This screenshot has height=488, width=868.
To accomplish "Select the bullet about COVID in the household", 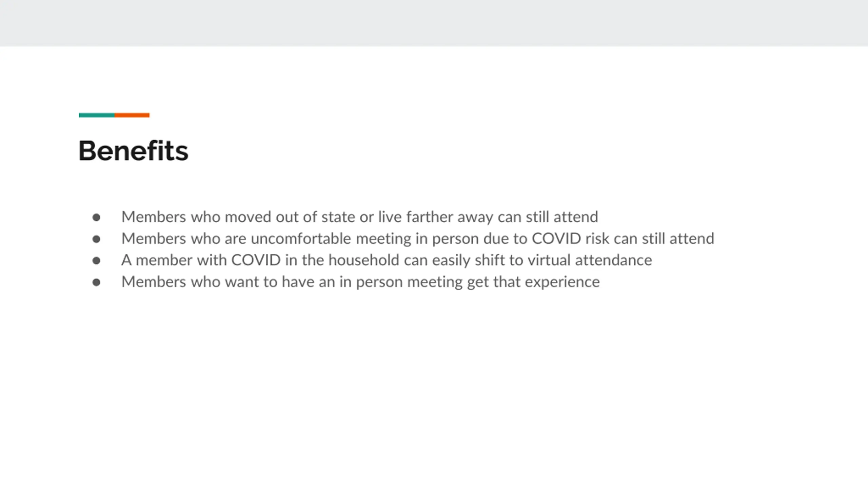I will (387, 260).
